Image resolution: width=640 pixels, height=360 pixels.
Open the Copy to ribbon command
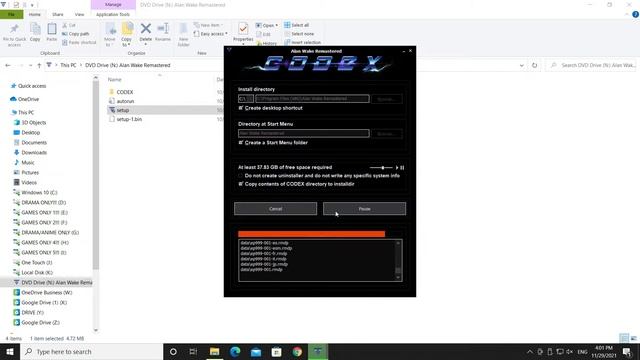pyautogui.click(x=127, y=34)
